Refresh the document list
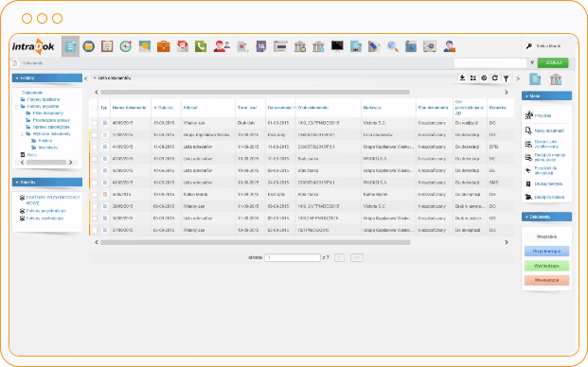 (x=495, y=78)
